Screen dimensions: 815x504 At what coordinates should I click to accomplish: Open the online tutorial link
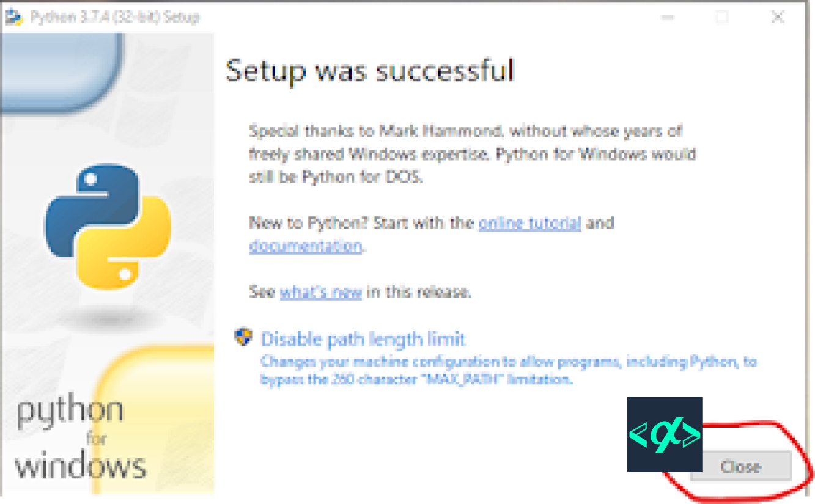[528, 223]
